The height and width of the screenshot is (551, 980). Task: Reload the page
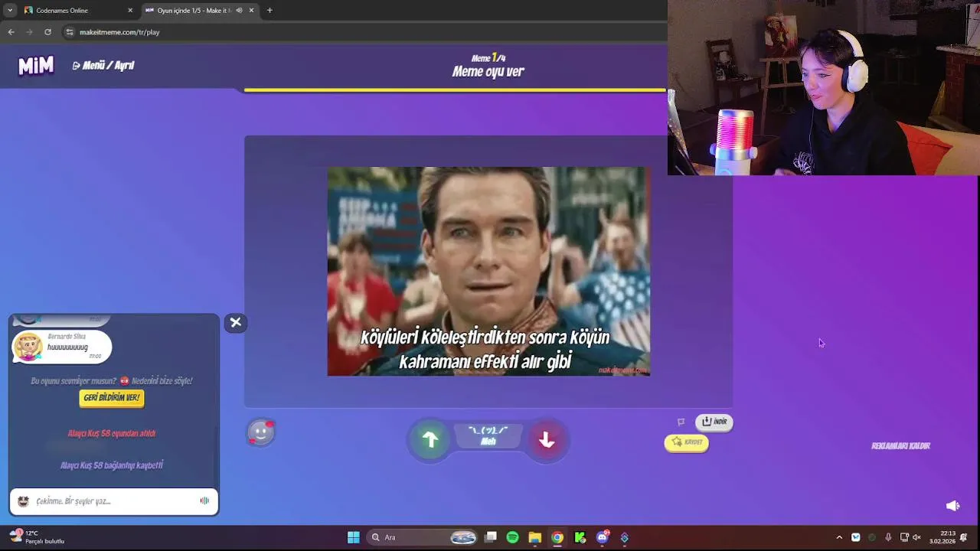(x=47, y=32)
